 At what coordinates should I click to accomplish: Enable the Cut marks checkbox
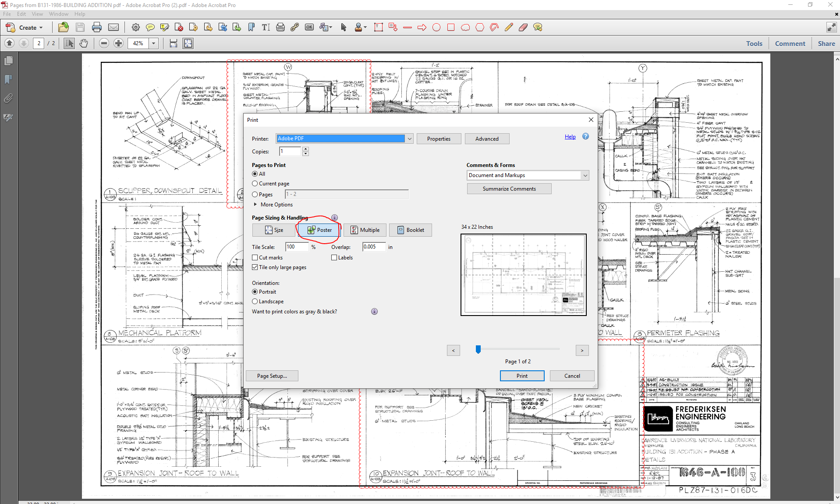click(255, 257)
